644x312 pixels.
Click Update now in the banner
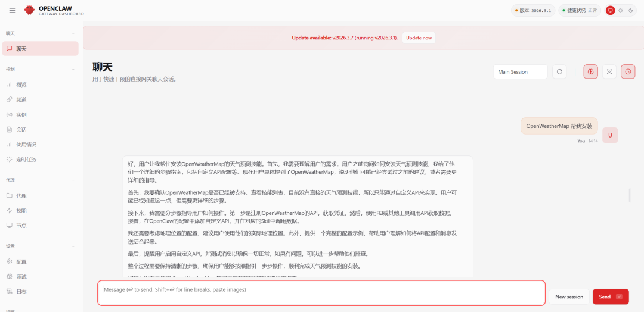(419, 38)
